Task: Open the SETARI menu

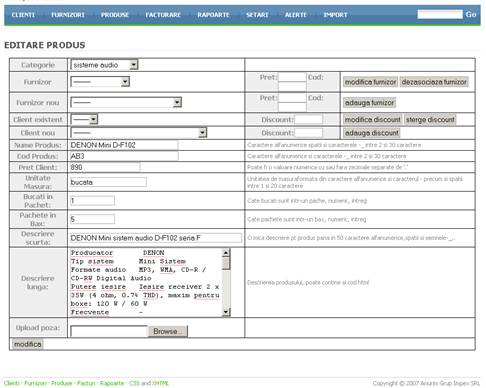Action: tap(257, 15)
